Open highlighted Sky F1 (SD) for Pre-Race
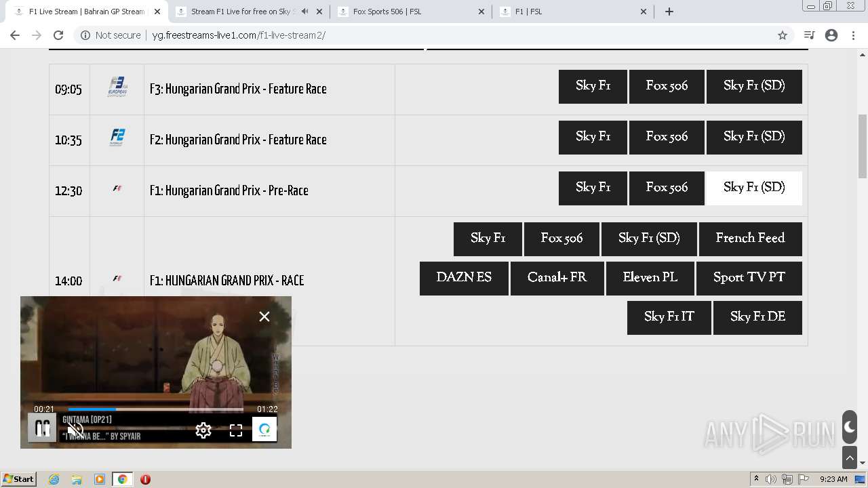The height and width of the screenshot is (488, 868). pyautogui.click(x=754, y=188)
